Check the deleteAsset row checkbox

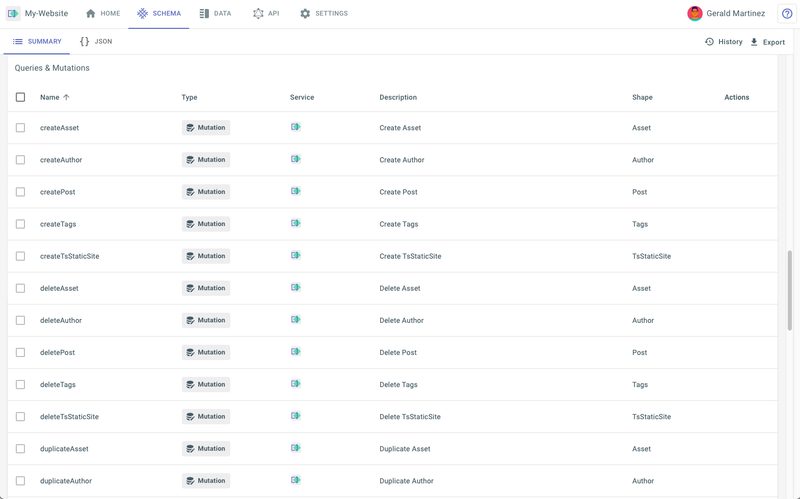click(20, 288)
